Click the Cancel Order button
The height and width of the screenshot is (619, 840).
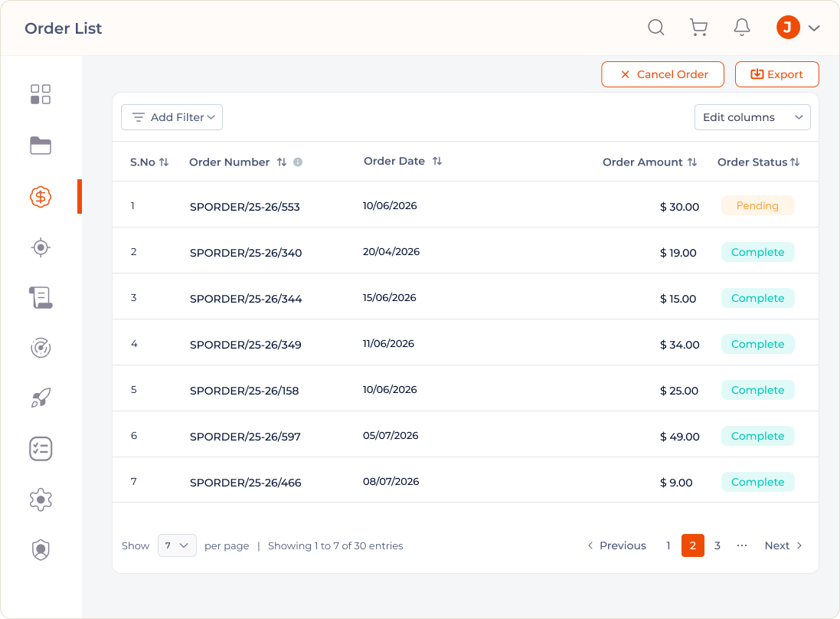click(x=662, y=74)
